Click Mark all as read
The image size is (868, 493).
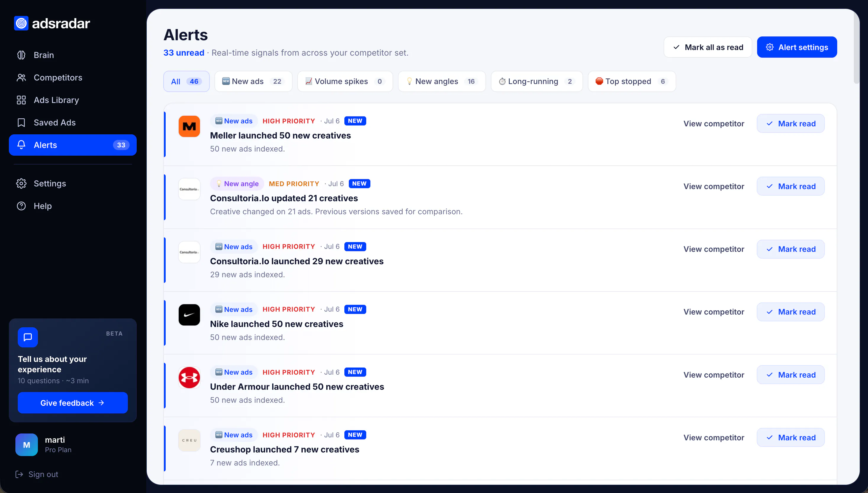pyautogui.click(x=708, y=47)
